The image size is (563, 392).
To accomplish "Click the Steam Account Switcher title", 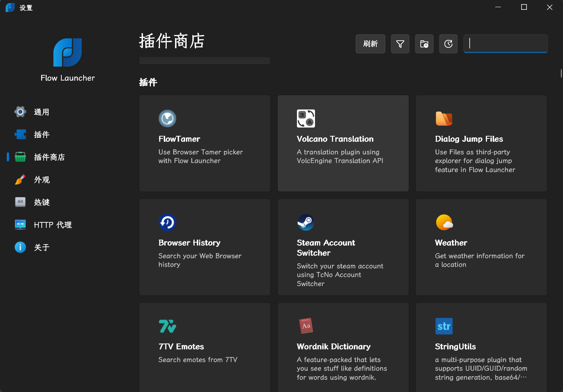I will [326, 248].
